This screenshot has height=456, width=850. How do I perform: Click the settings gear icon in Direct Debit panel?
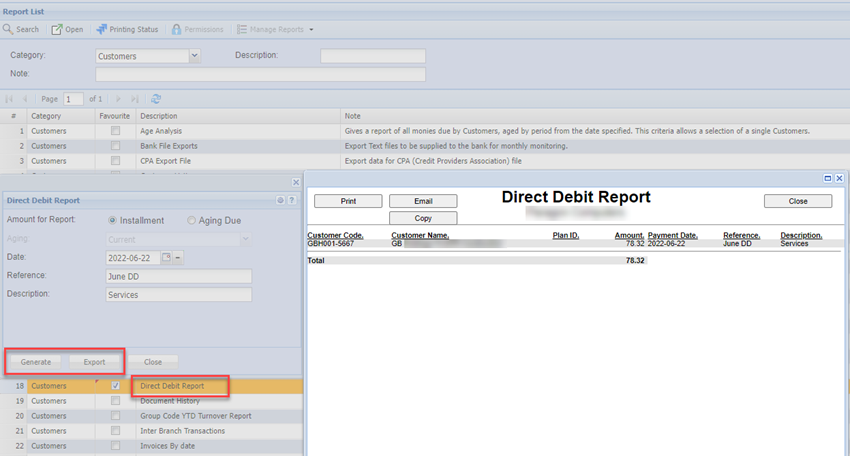click(x=281, y=200)
